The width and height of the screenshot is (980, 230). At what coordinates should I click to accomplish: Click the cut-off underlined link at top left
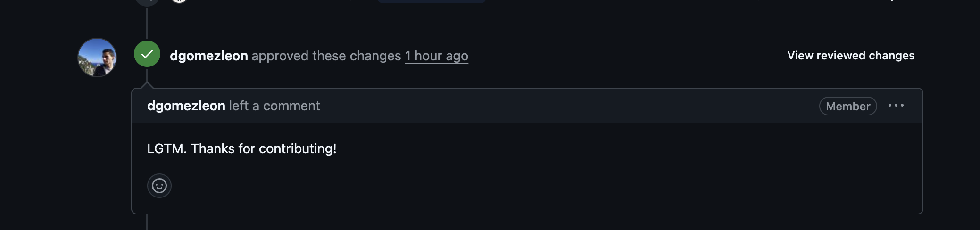click(309, 0)
